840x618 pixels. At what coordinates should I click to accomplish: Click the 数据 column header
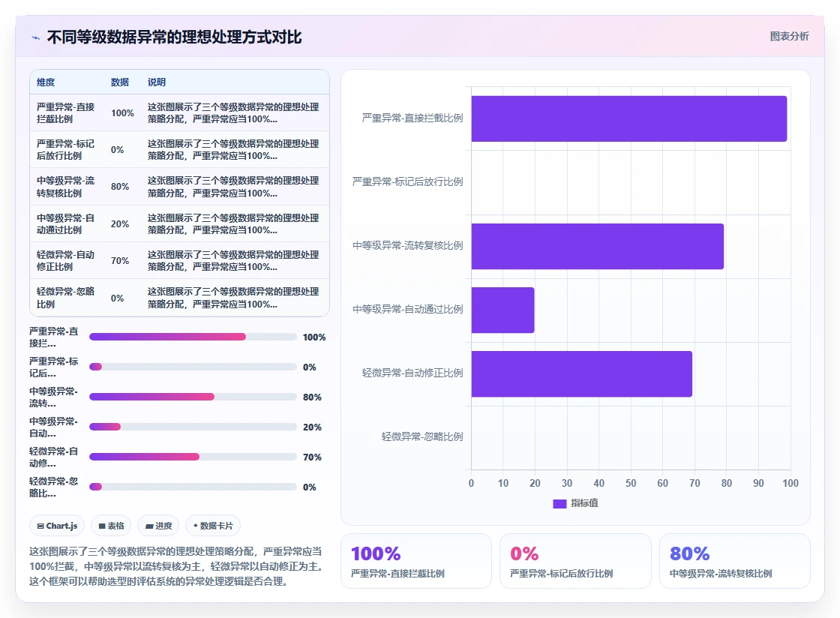[x=119, y=82]
